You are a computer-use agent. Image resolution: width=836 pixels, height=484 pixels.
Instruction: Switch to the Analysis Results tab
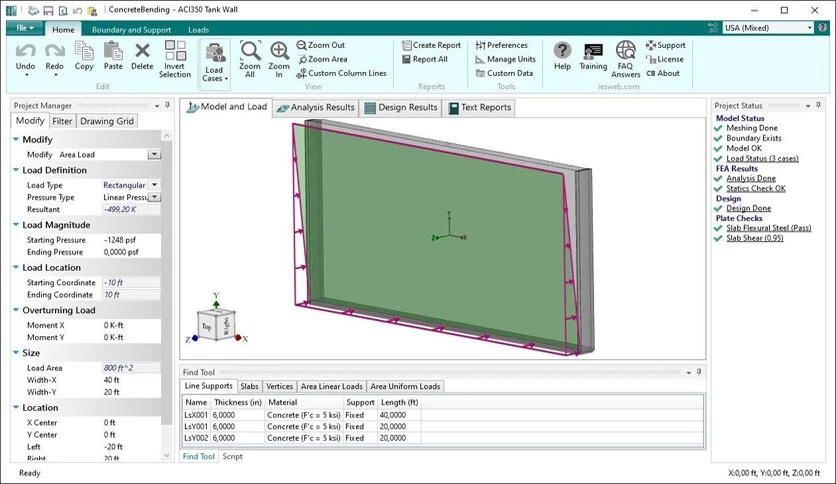(x=316, y=108)
